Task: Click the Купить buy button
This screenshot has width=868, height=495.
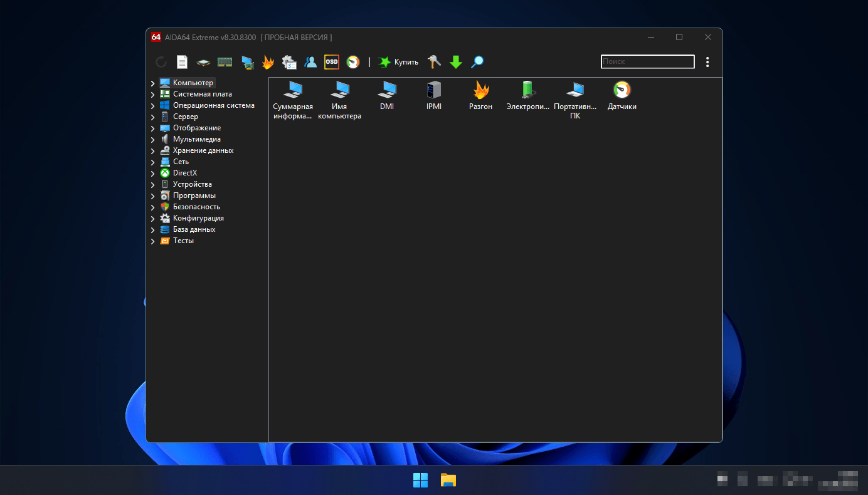Action: 398,62
